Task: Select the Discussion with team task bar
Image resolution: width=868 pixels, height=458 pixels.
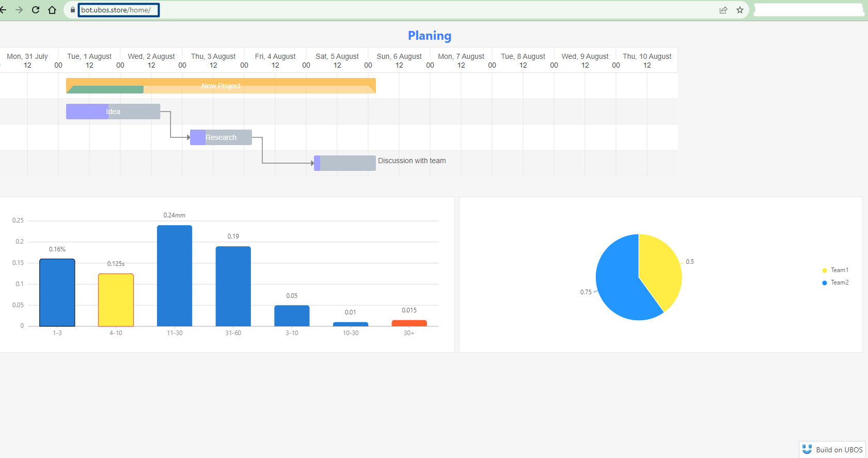Action: [x=345, y=163]
